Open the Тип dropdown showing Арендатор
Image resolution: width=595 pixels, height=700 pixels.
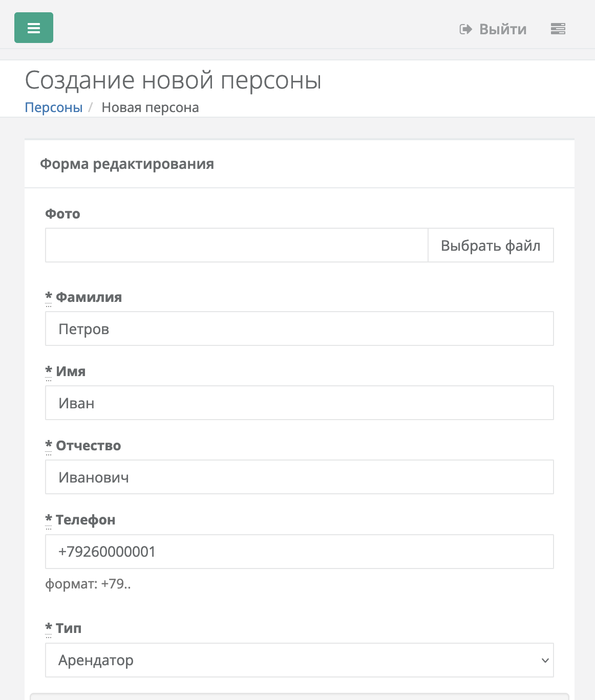[300, 660]
